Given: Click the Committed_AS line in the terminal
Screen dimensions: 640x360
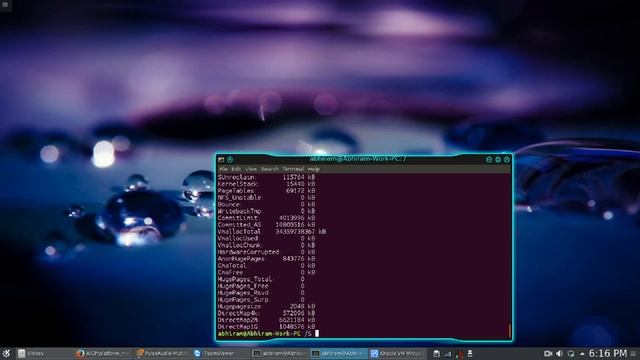Looking at the screenshot, I should click(266, 225).
